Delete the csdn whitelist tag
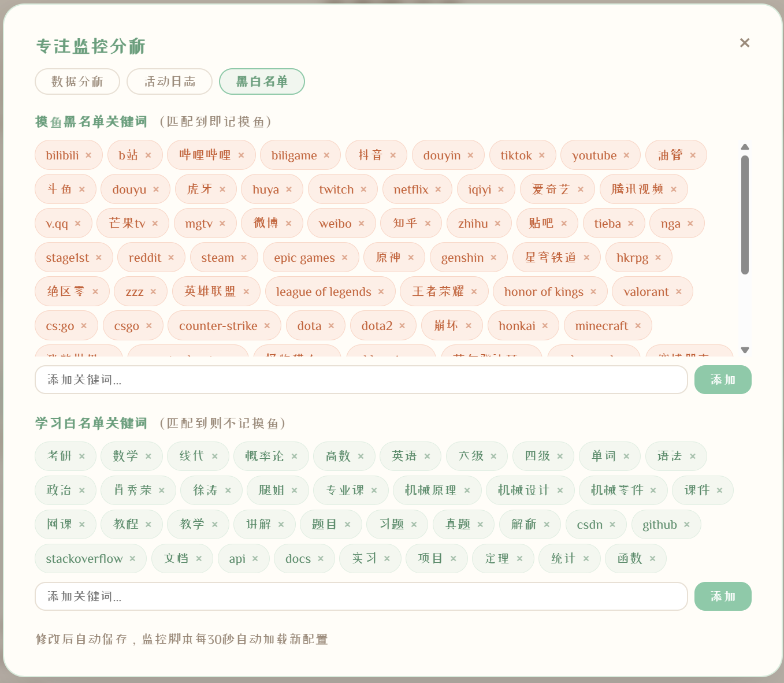Viewport: 784px width, 683px height. click(612, 525)
